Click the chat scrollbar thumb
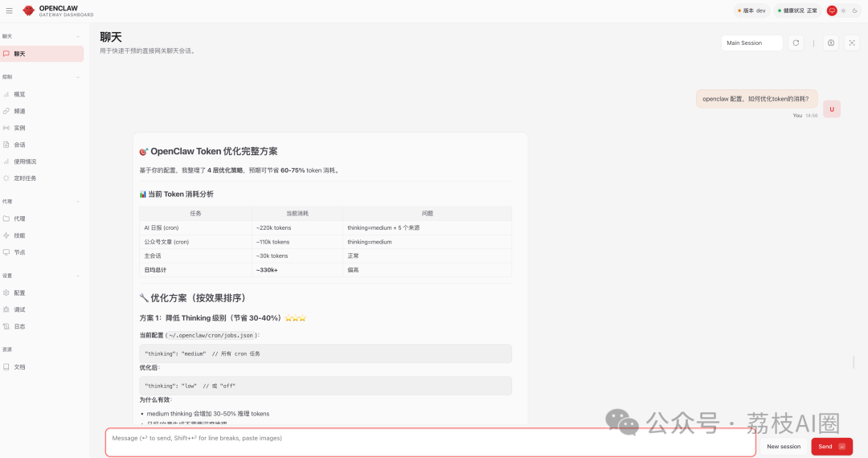Image resolution: width=868 pixels, height=458 pixels. (x=854, y=363)
